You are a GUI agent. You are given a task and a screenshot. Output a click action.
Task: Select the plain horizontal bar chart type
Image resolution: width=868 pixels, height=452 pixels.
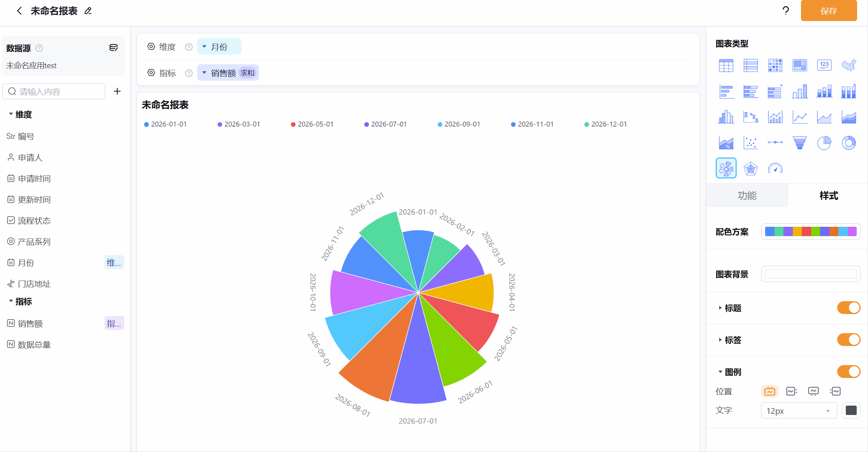(726, 92)
